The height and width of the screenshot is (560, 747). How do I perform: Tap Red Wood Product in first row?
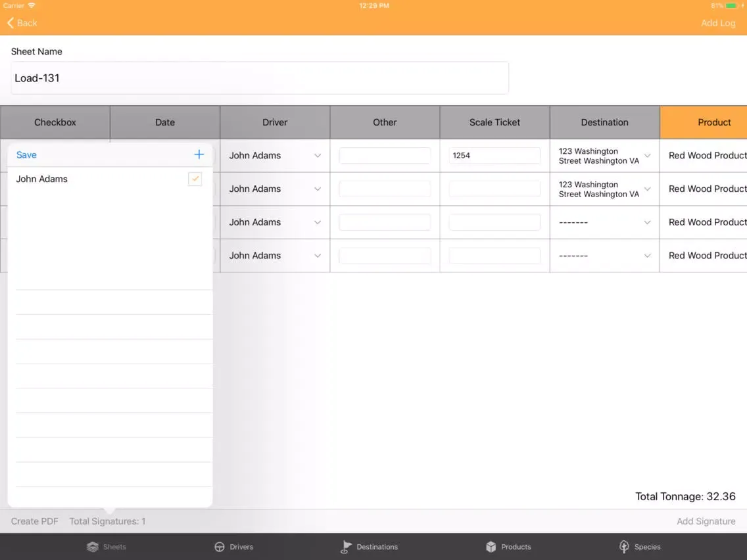(708, 156)
